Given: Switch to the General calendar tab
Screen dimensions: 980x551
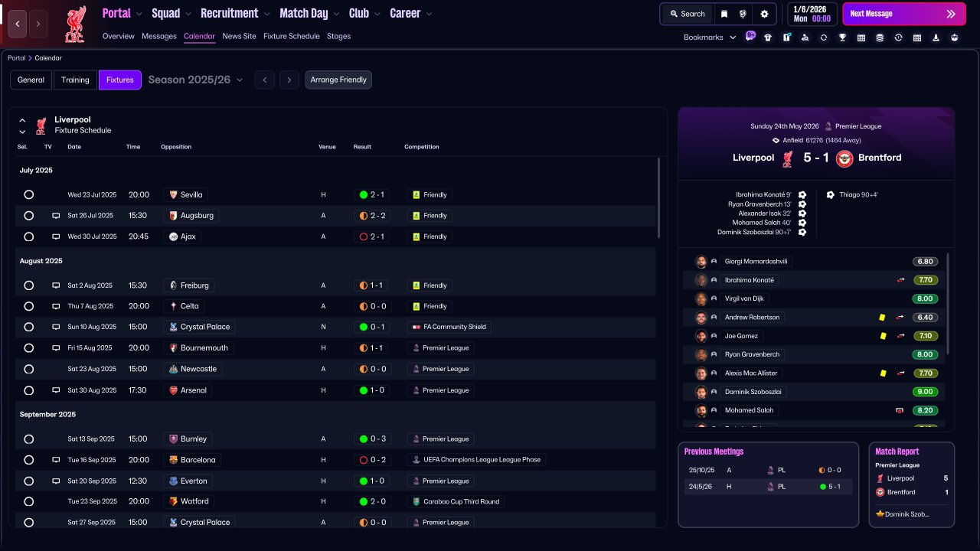Looking at the screenshot, I should (31, 80).
